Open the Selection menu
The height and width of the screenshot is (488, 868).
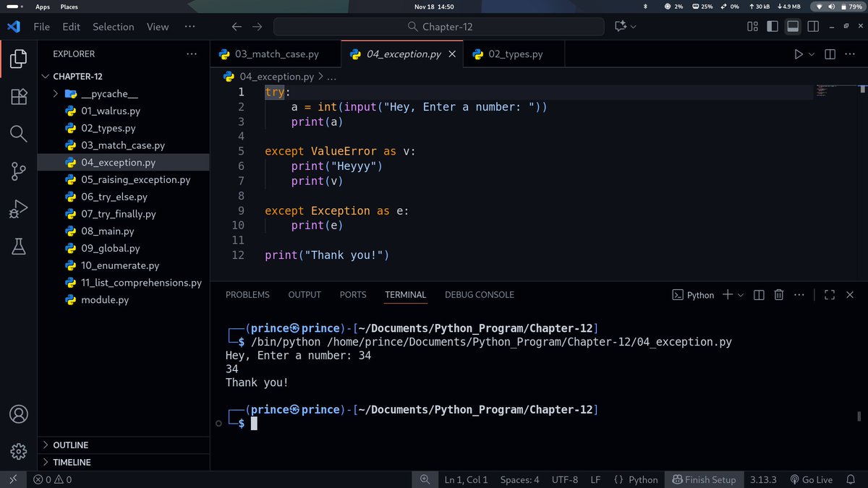(x=114, y=27)
